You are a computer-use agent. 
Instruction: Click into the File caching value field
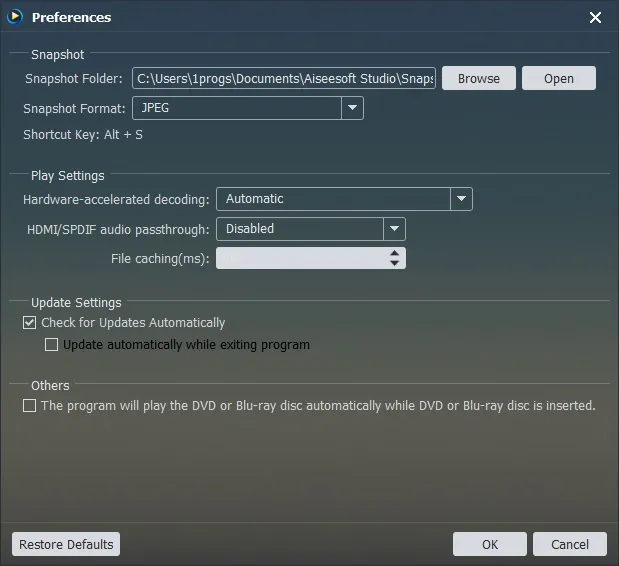point(302,259)
